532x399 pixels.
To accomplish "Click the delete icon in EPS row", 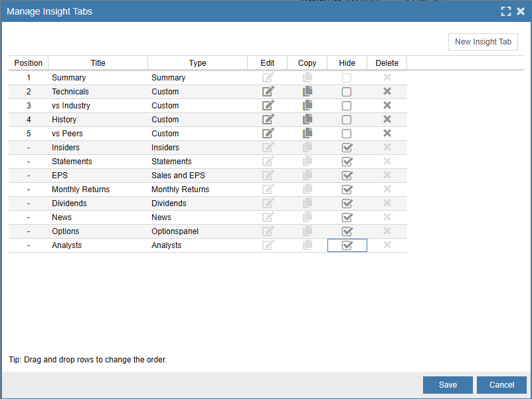I will point(387,175).
